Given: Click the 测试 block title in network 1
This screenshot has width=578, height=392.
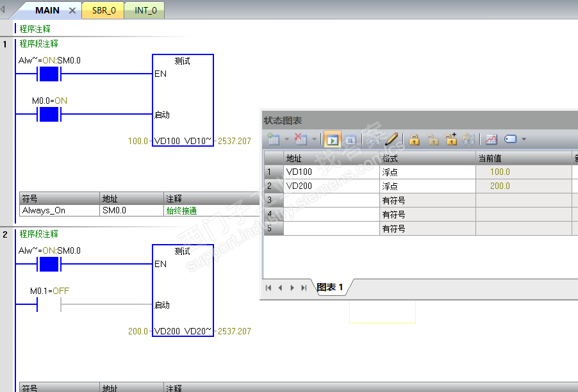Looking at the screenshot, I should pyautogui.click(x=183, y=61).
